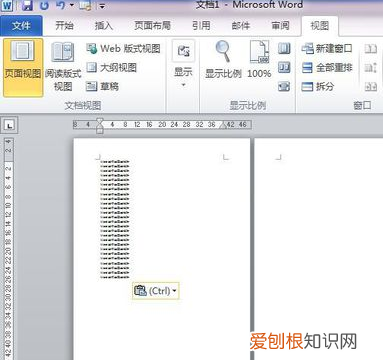This screenshot has height=360, width=383.
Task: Click the Repeat icon in quick access toolbar
Action: pyautogui.click(x=44, y=5)
